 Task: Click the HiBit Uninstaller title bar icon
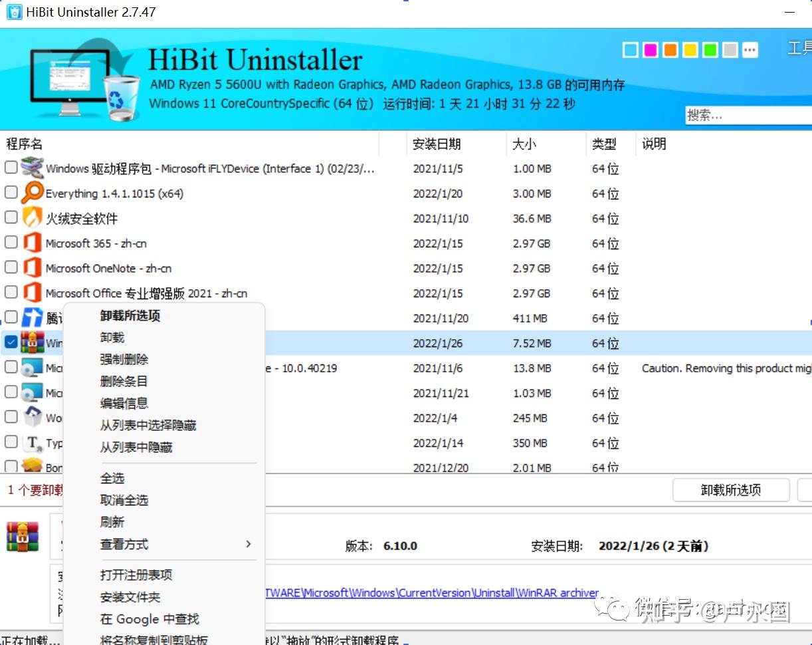[14, 11]
